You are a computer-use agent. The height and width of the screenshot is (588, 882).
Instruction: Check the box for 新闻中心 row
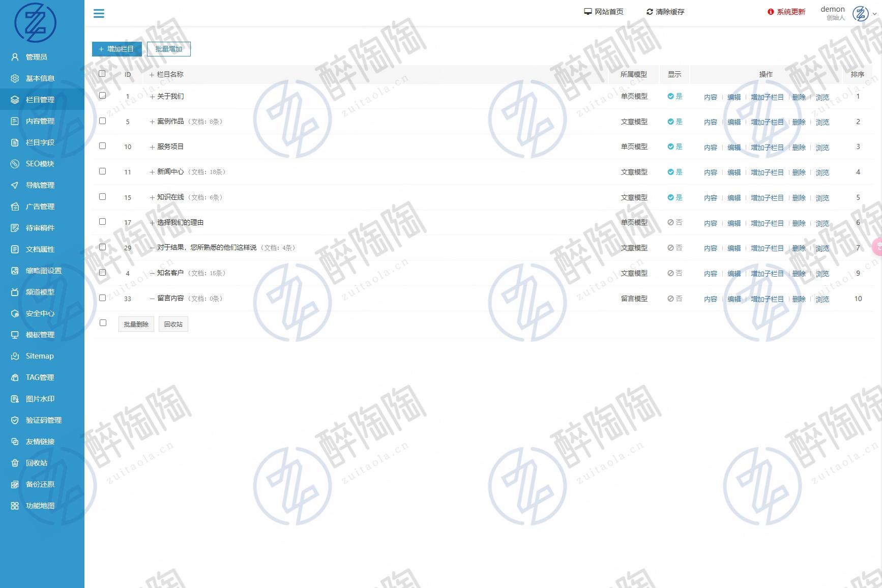102,171
